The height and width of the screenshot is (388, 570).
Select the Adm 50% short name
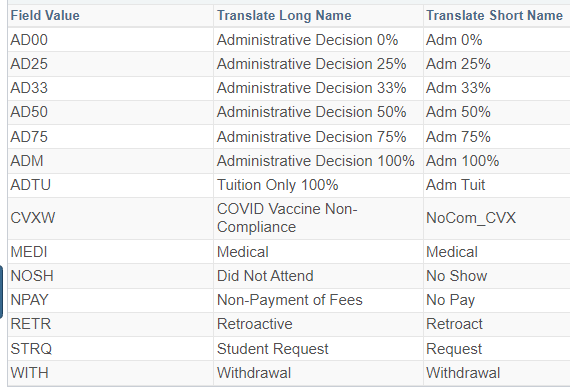[x=458, y=112]
